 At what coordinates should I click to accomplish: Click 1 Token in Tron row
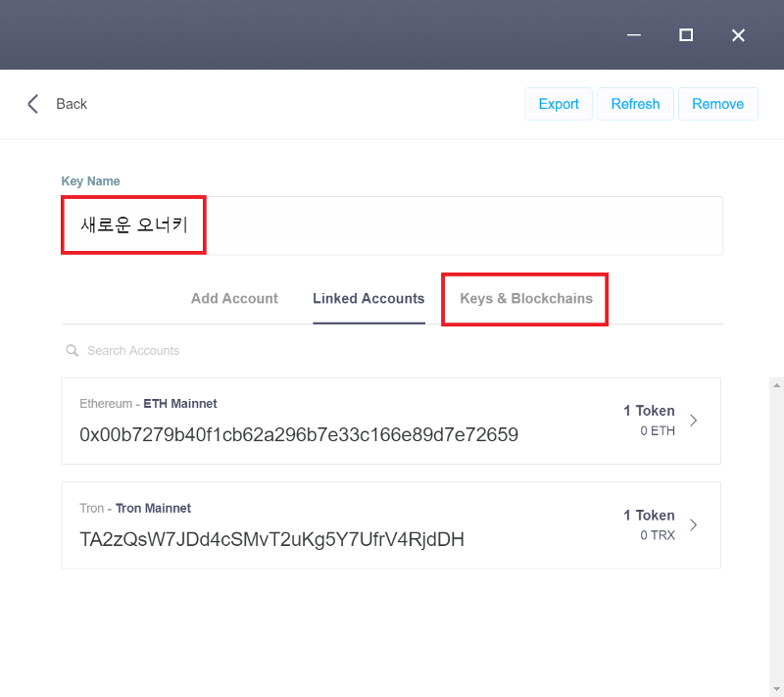tap(649, 516)
